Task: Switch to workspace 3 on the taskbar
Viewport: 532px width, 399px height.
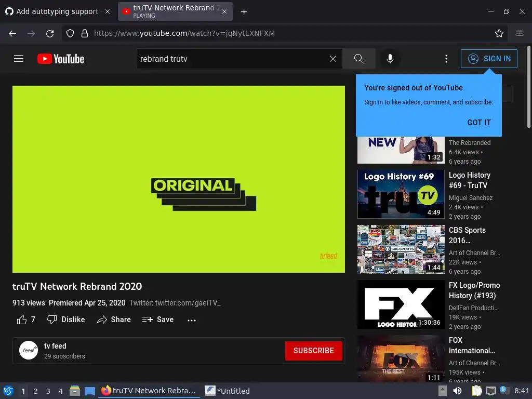Action: (x=48, y=391)
